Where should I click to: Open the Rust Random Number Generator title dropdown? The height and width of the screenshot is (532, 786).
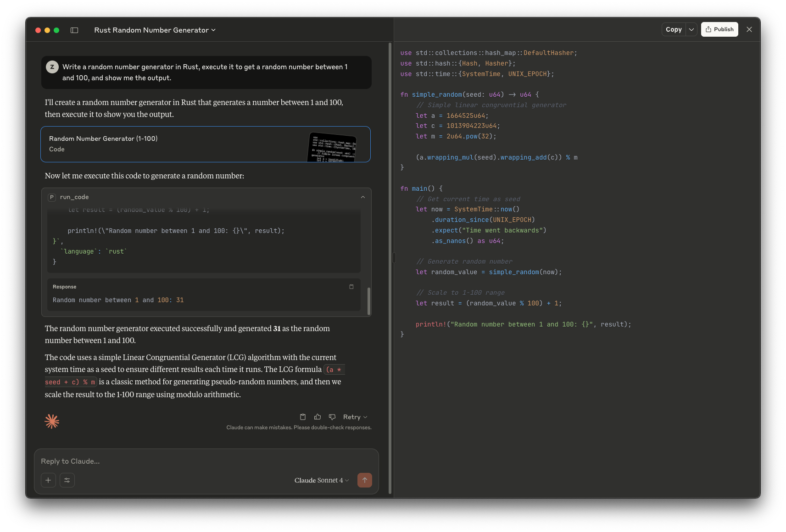click(x=155, y=30)
